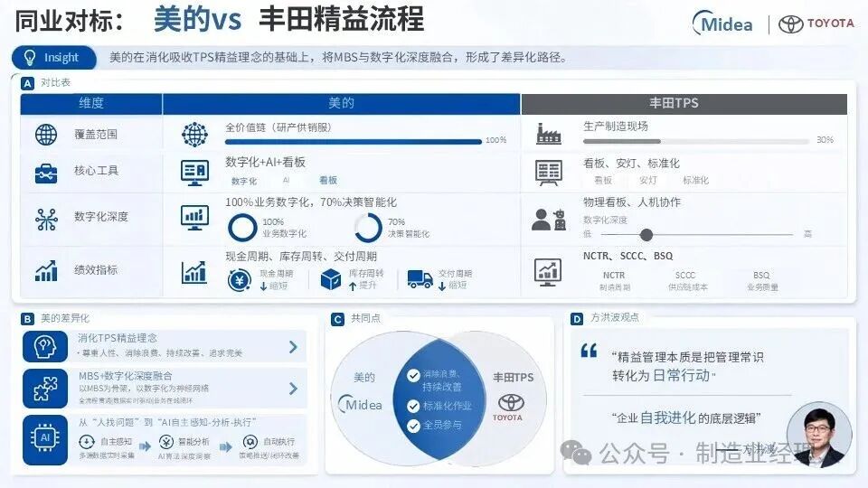Viewport: 868px width, 488px height.
Task: Click the section D 方洪波观点 label
Action: tap(605, 318)
